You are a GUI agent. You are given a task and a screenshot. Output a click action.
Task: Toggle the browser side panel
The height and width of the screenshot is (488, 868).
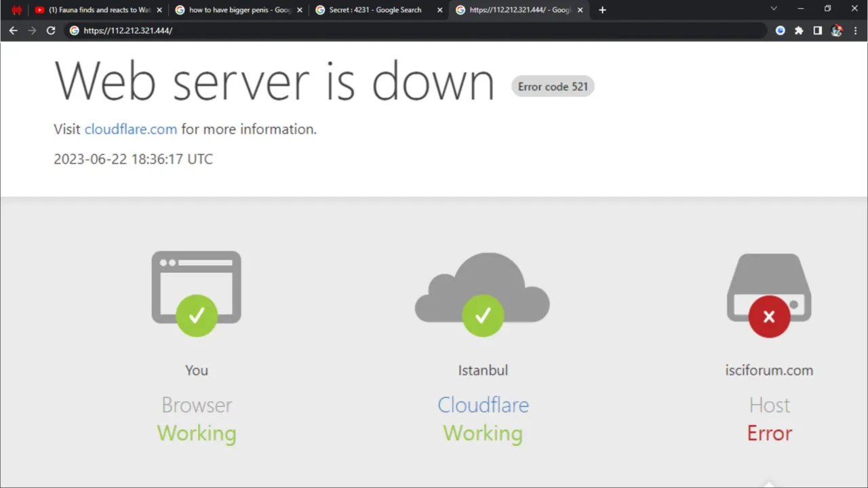(818, 30)
